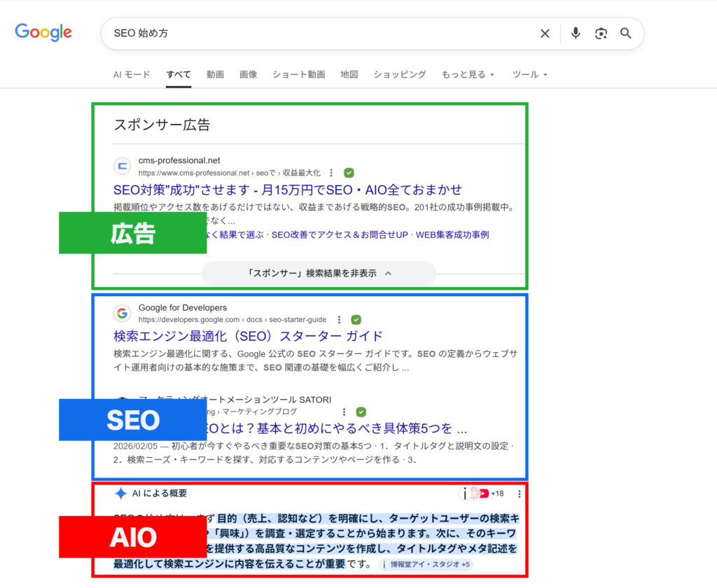Click the 博報堂アイ・スタジオ +5 source chip

(426, 564)
